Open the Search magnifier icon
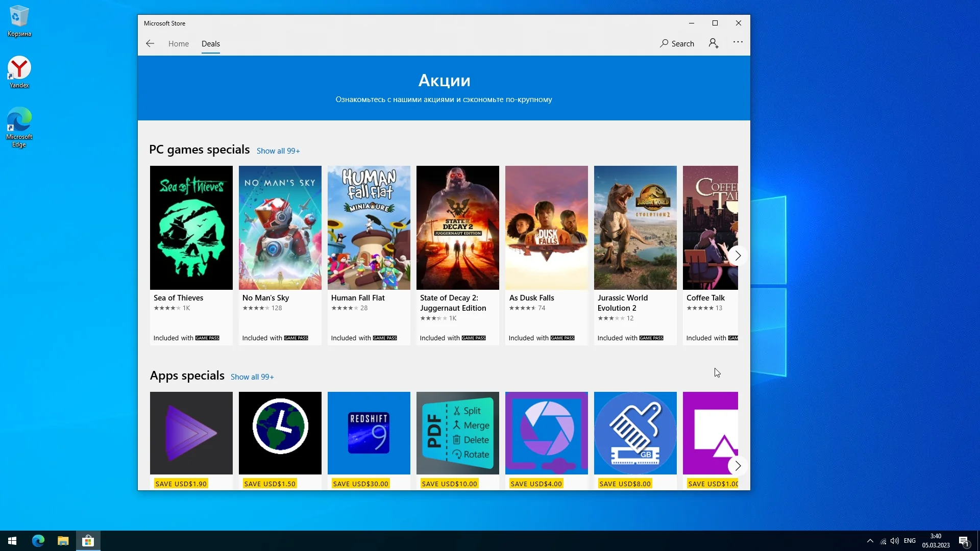980x551 pixels. tap(664, 44)
